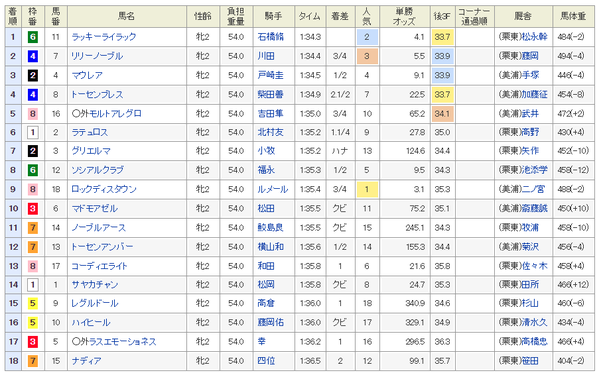599x379 pixels.
Task: Open jockey 横山和 profile
Action: pos(270,247)
